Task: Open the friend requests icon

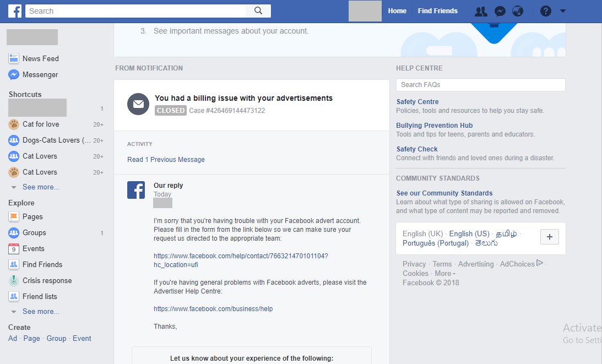Action: (x=481, y=11)
